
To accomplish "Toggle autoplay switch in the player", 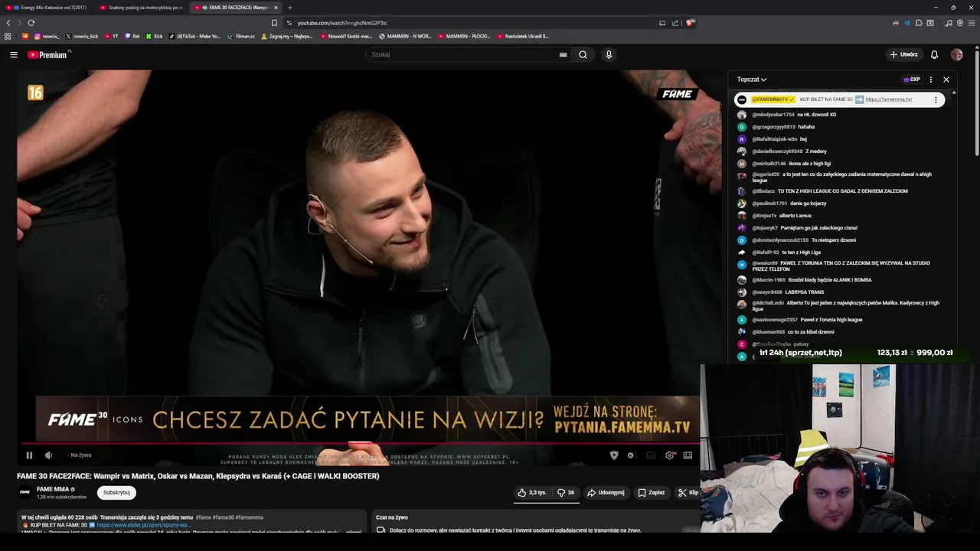I will (x=630, y=455).
